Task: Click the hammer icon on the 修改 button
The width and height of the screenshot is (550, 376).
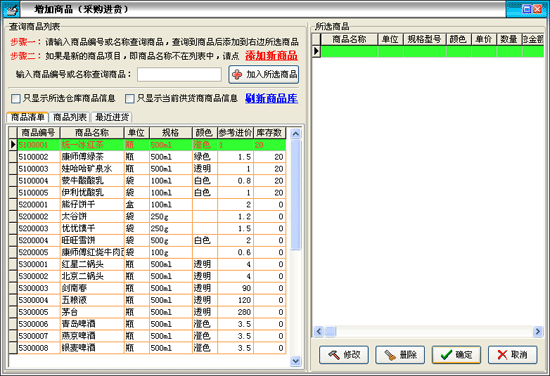Action: [x=334, y=355]
